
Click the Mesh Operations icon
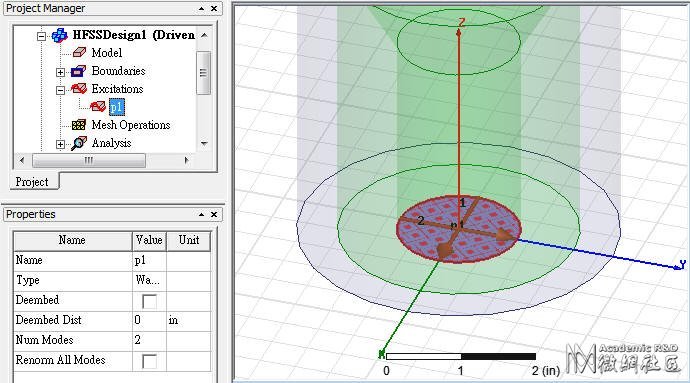(x=79, y=125)
